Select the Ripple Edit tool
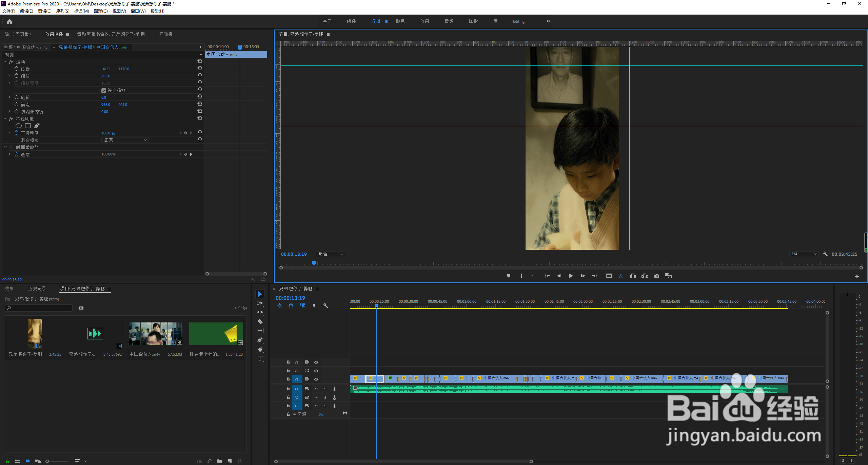The image size is (868, 465). tap(260, 312)
